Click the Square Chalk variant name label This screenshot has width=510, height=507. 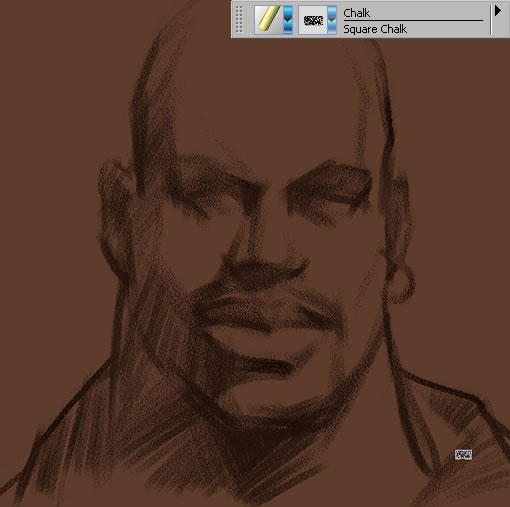(x=375, y=29)
